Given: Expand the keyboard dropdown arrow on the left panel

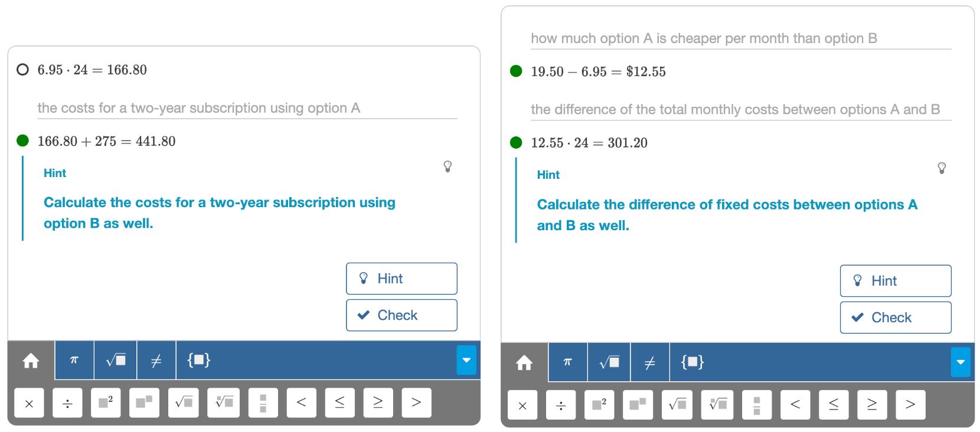Looking at the screenshot, I should coord(466,360).
